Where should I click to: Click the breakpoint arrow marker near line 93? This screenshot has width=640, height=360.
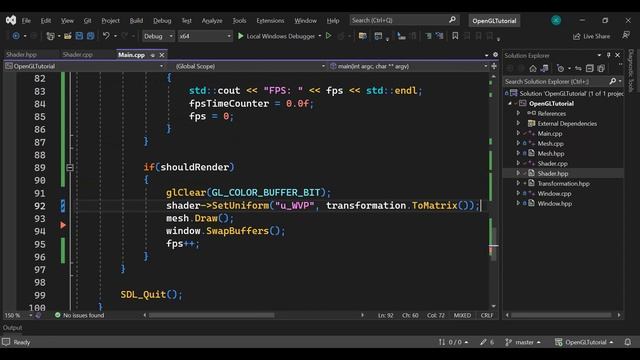pos(63,225)
